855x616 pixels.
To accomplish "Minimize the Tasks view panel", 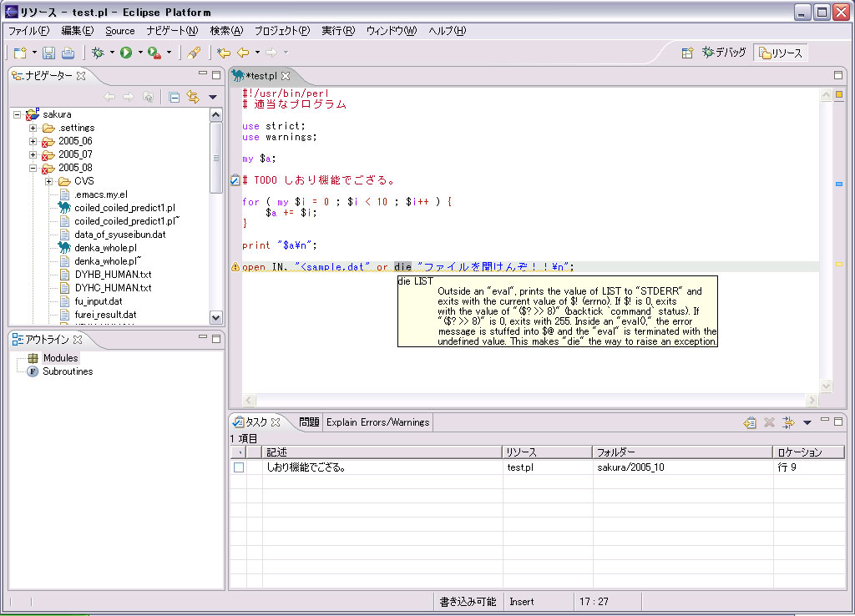I will 825,420.
